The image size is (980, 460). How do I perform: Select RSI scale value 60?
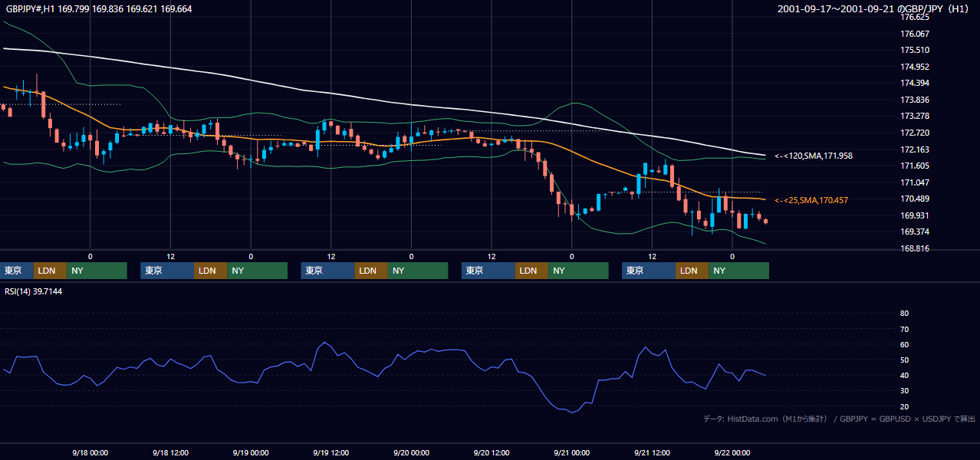[x=904, y=344]
